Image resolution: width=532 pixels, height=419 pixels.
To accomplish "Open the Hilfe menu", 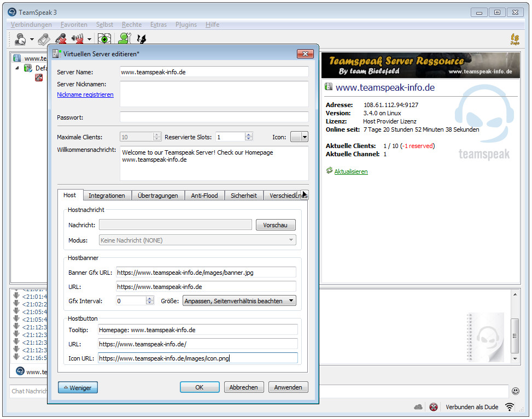I will [212, 25].
